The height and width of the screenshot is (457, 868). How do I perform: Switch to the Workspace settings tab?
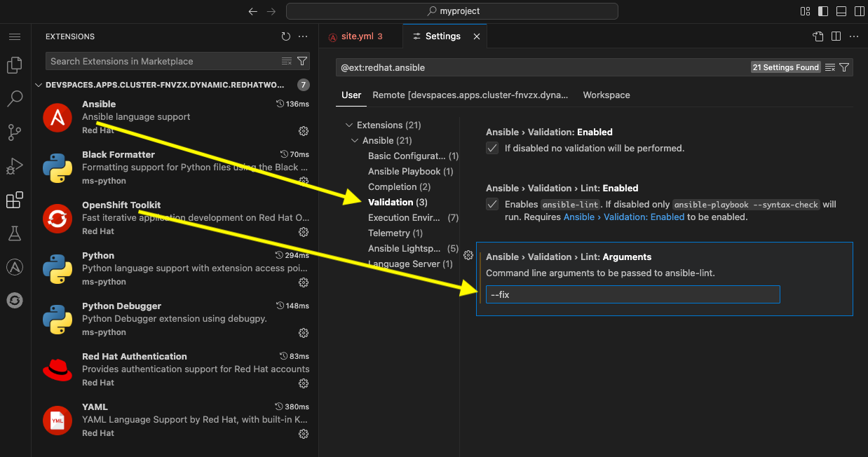click(606, 95)
